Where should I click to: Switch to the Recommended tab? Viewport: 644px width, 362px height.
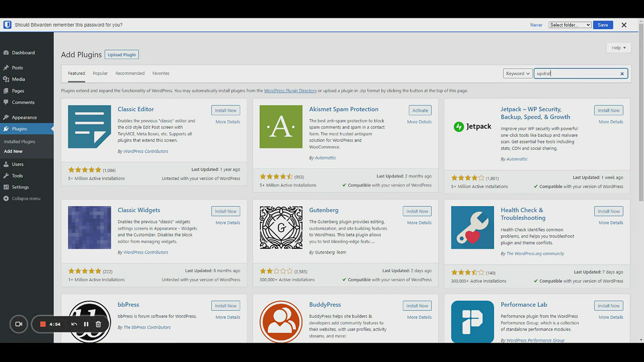130,73
